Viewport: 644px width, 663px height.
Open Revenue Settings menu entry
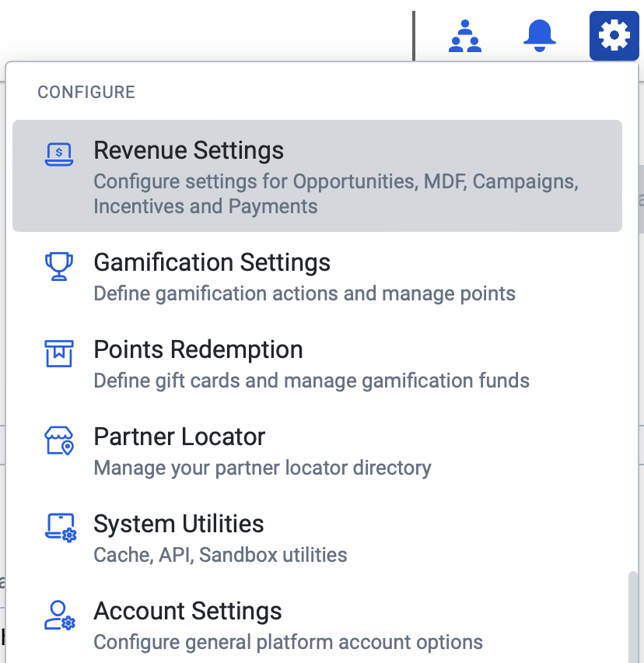317,176
